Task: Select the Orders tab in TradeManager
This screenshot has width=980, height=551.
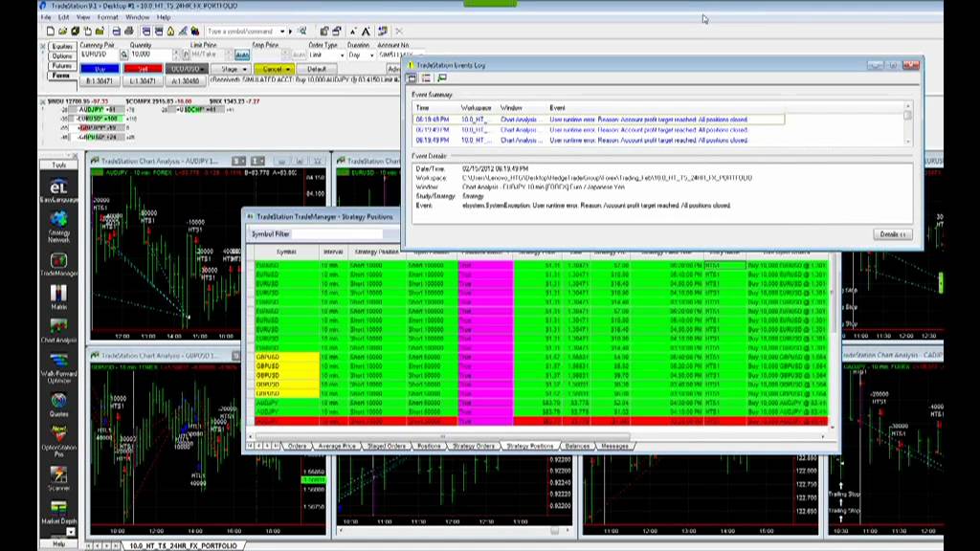Action: click(298, 446)
